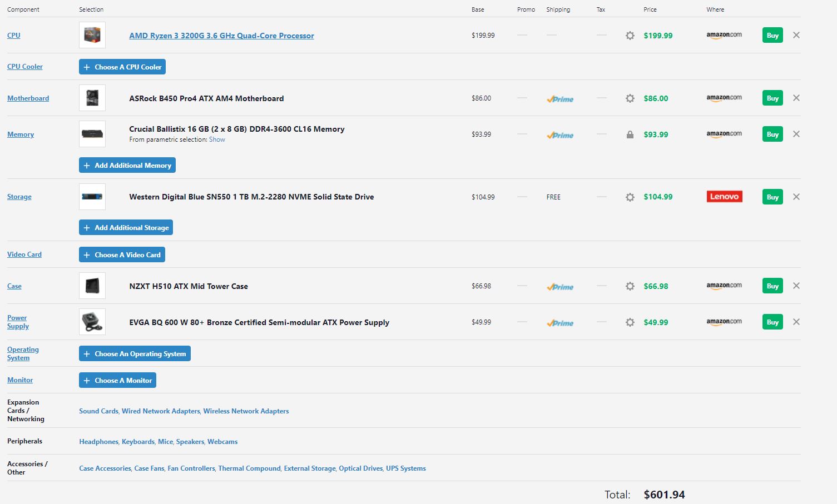Open the Motherboard category link
Image resolution: width=837 pixels, height=504 pixels.
click(28, 98)
